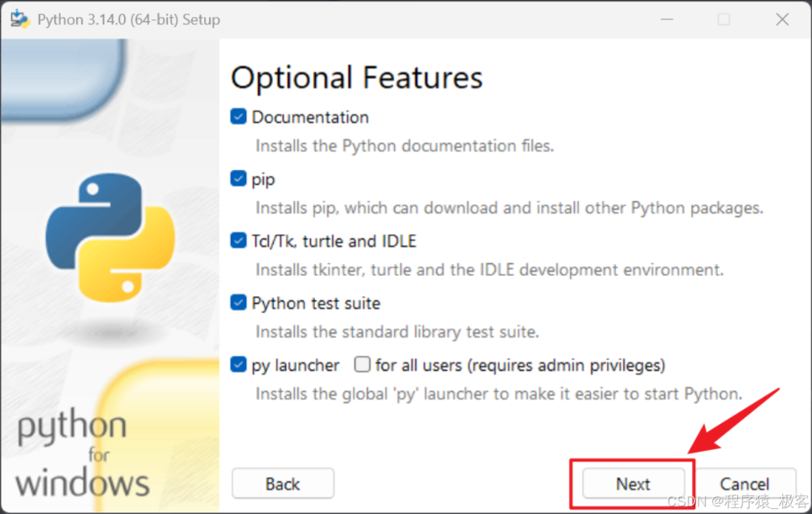Enable for all users checkbox
The image size is (812, 514).
(x=362, y=365)
